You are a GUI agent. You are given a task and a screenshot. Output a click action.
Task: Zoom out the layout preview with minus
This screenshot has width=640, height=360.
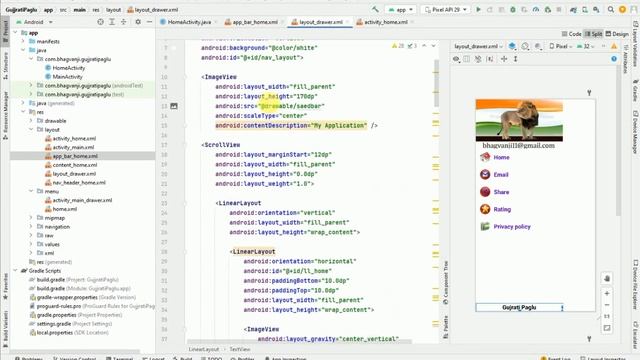[607, 305]
